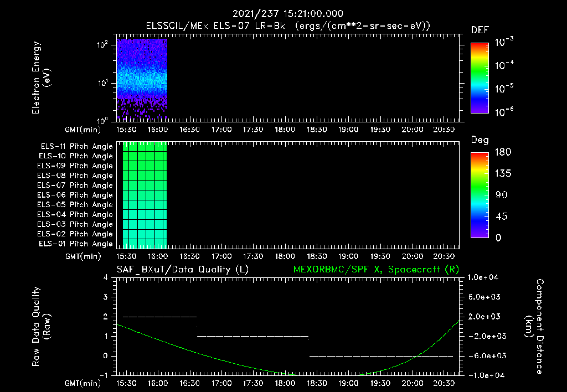Click the 3 tick on data quality axis
The height and width of the screenshot is (392, 567).
coord(106,297)
